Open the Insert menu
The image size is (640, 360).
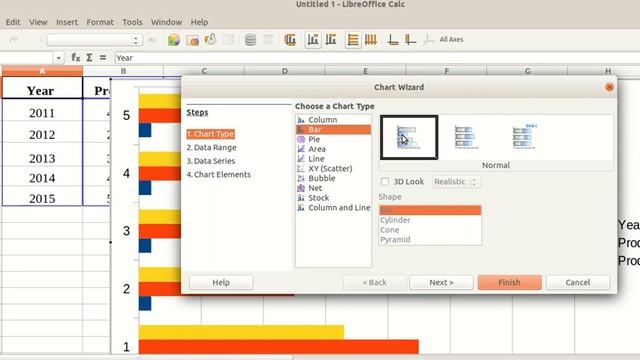click(x=67, y=22)
